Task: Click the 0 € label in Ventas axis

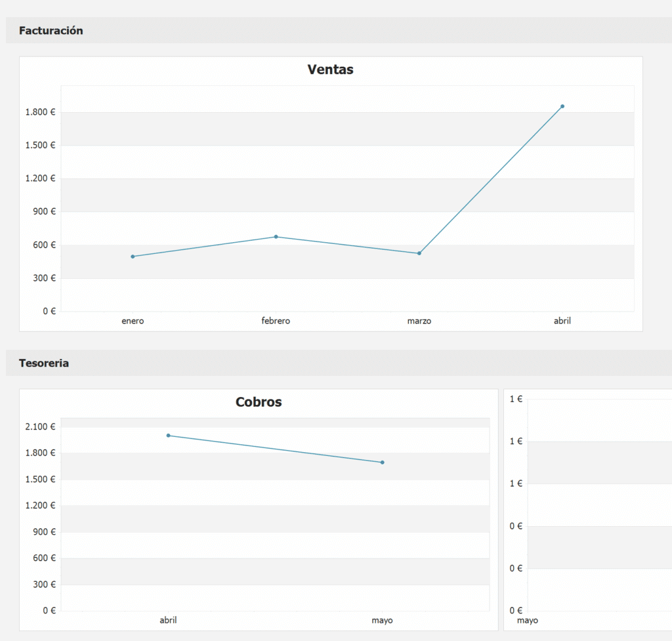Action: tap(49, 311)
